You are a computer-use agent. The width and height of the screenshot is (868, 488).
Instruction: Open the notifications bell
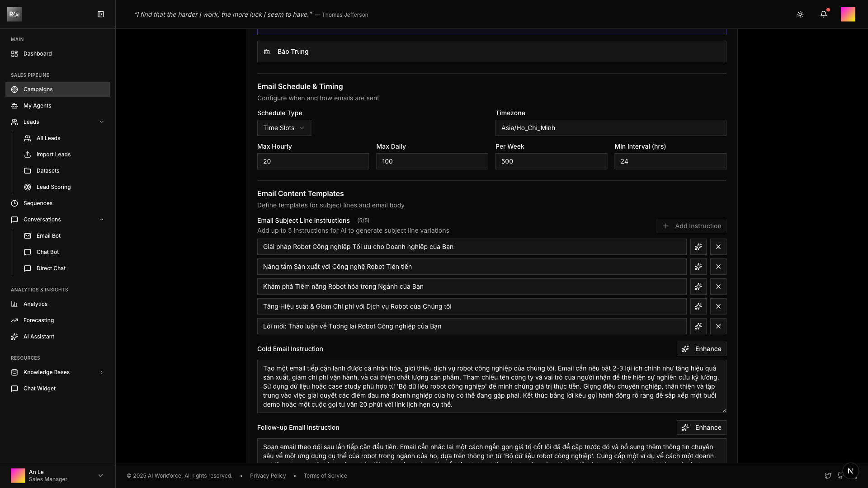823,14
